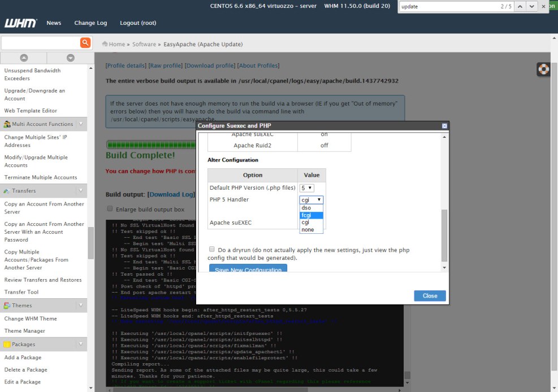558x392 pixels.
Task: Open the lifesaver support icon
Action: 543,69
